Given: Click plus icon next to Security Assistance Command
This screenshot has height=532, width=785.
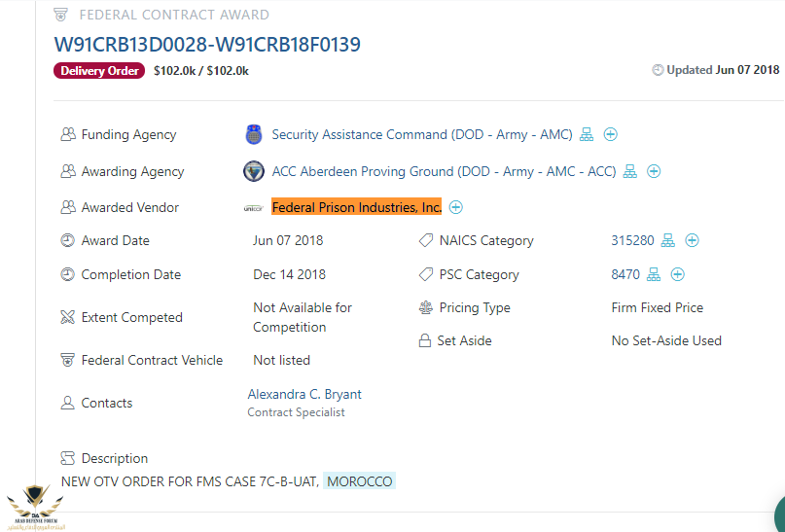Looking at the screenshot, I should click(x=610, y=134).
